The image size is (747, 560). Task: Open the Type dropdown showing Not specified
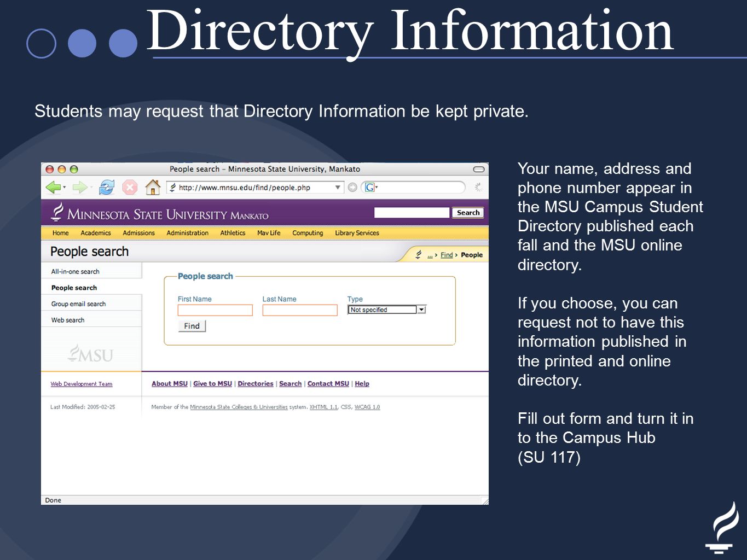(387, 310)
